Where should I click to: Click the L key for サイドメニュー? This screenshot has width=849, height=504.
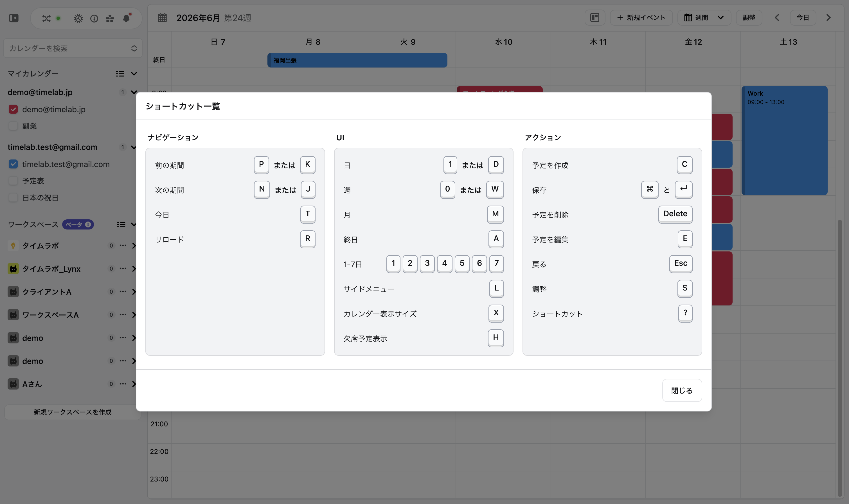pos(496,288)
